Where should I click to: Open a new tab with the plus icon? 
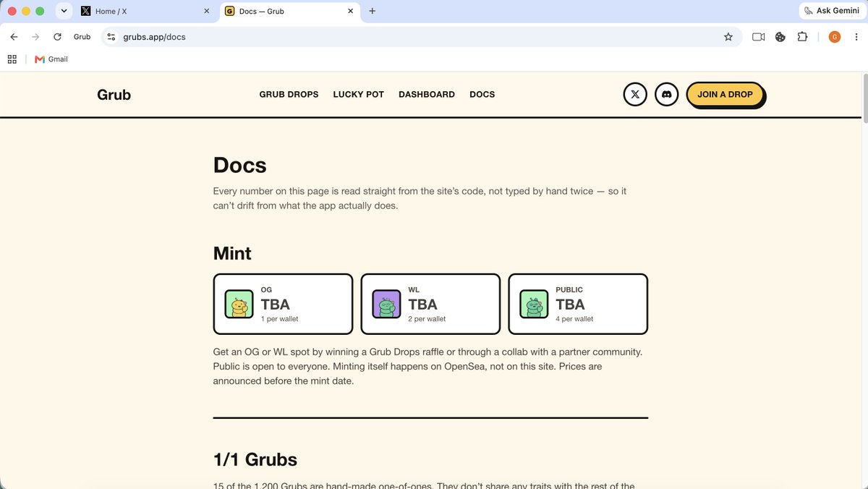[x=373, y=11]
